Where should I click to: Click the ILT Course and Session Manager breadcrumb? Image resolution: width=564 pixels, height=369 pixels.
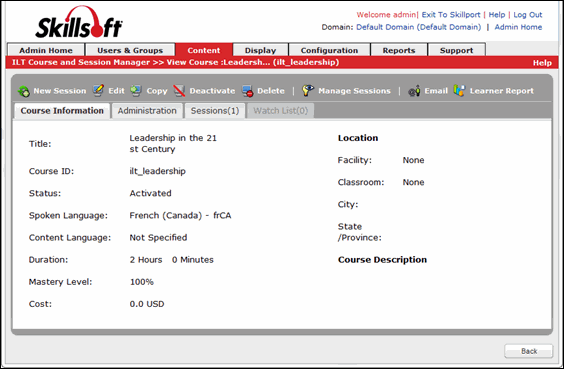click(x=81, y=62)
